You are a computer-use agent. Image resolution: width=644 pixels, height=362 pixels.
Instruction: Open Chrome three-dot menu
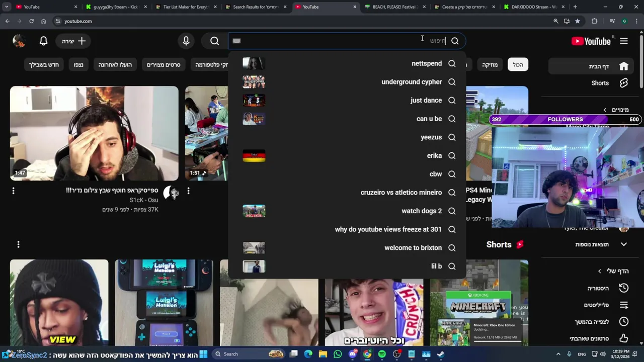[636, 21]
